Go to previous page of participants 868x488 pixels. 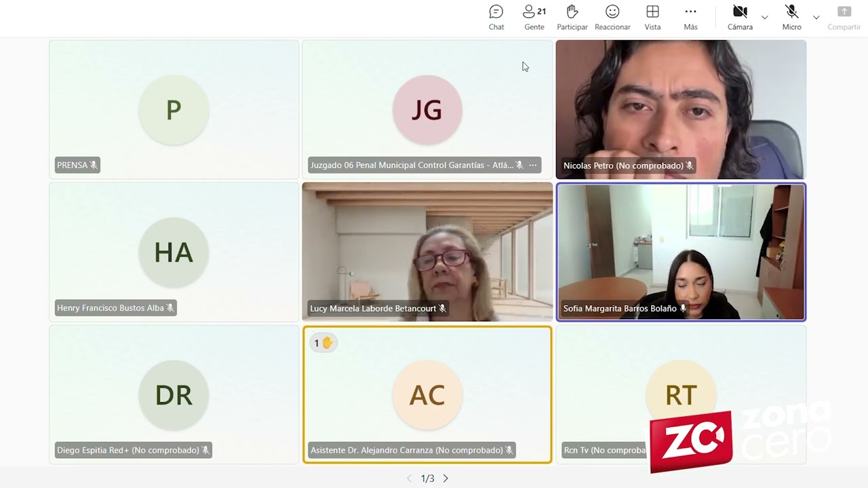click(409, 479)
